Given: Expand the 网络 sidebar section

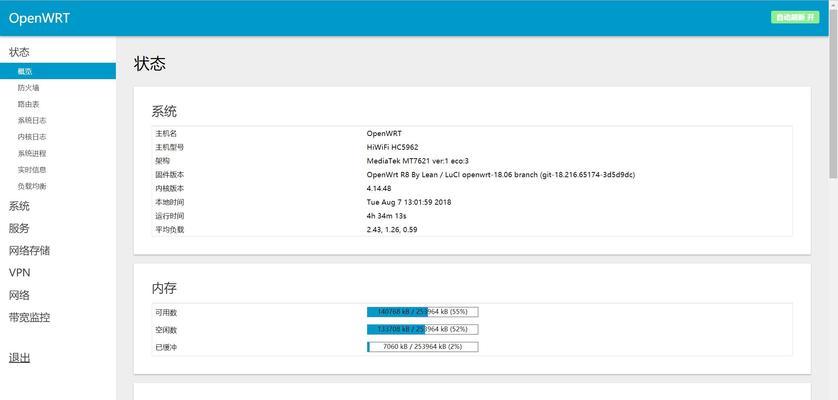Looking at the screenshot, I should pos(19,295).
